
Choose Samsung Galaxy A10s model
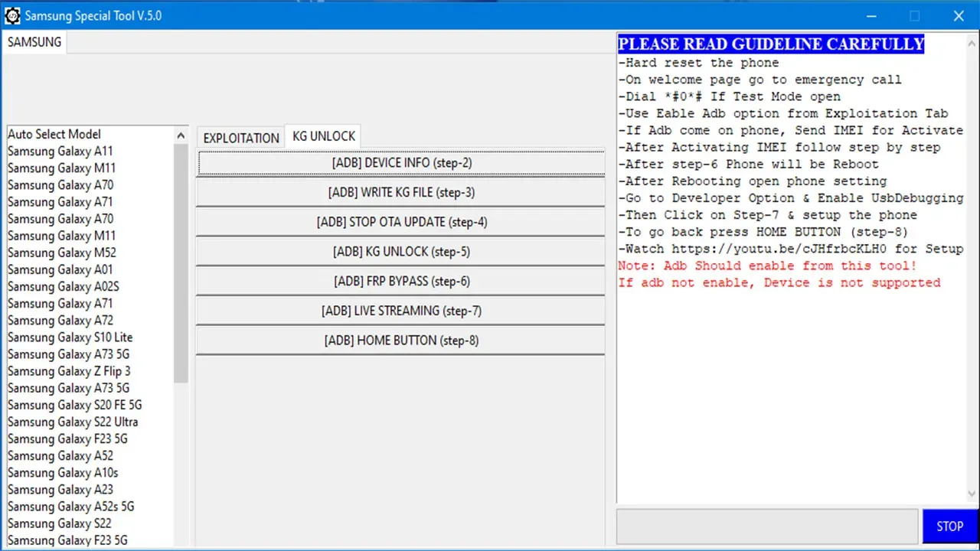click(63, 472)
